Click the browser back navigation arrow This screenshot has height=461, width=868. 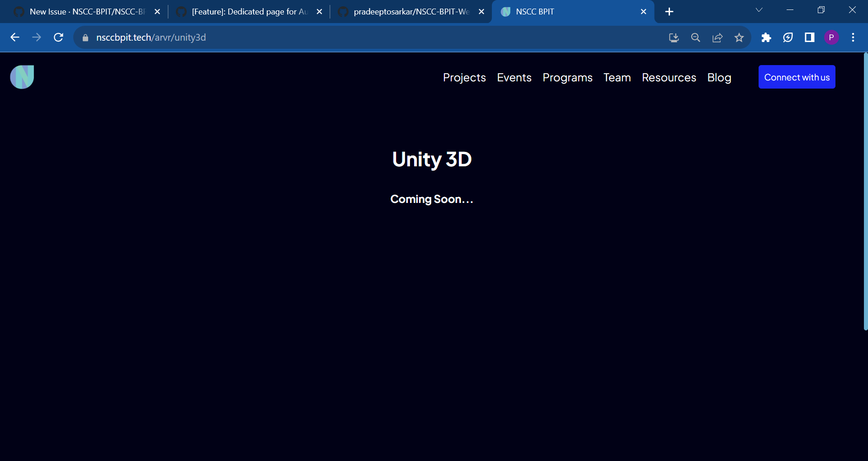(x=15, y=38)
